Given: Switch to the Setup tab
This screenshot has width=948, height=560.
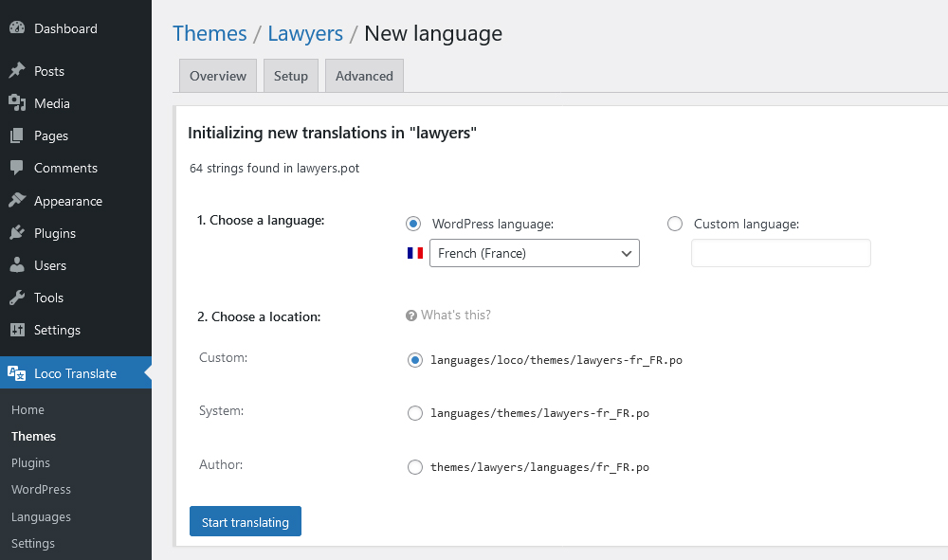Looking at the screenshot, I should 290,75.
